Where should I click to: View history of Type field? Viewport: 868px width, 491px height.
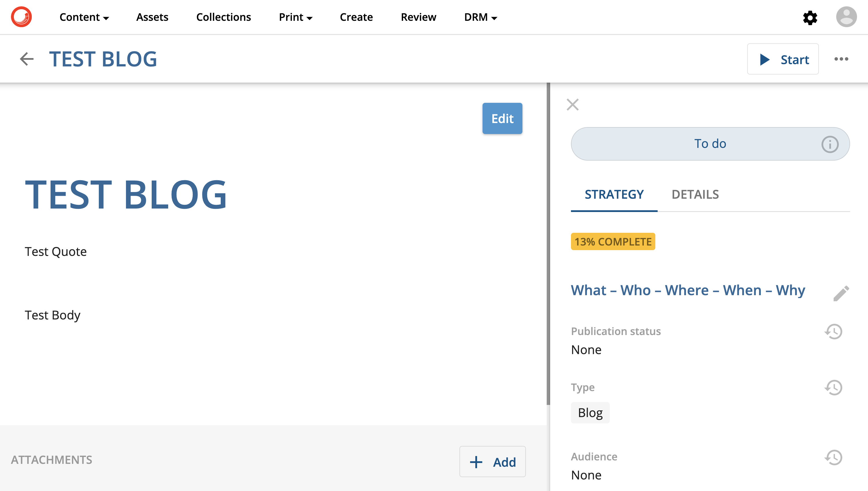(833, 388)
